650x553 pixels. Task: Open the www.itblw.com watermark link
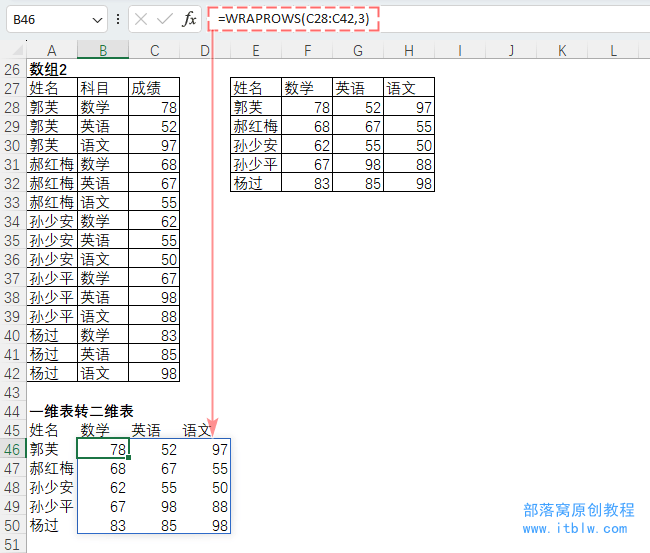575,528
